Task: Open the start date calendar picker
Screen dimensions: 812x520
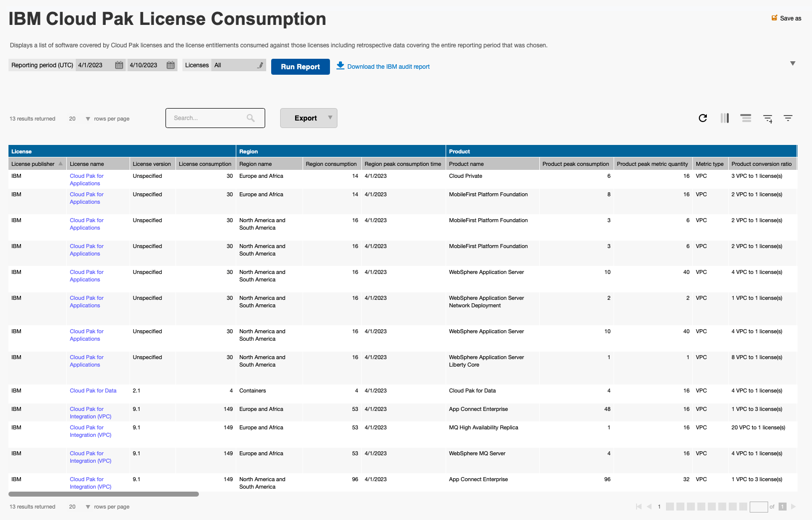Action: pos(119,65)
